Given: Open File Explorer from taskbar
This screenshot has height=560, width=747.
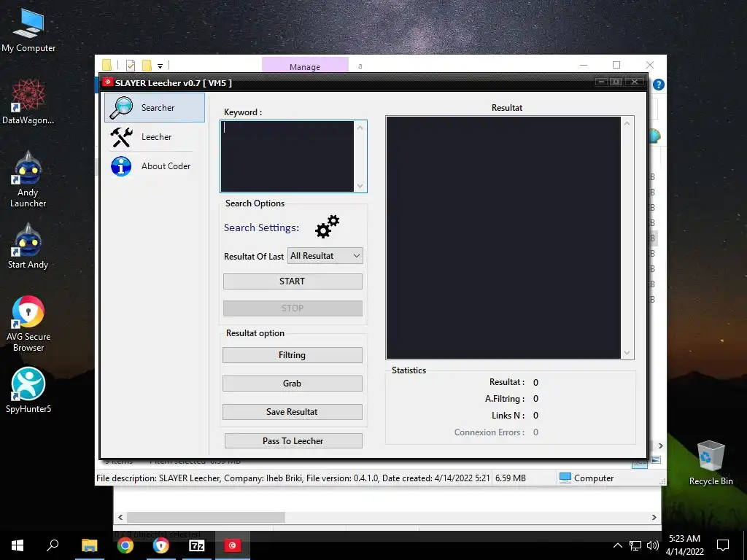Looking at the screenshot, I should [89, 545].
